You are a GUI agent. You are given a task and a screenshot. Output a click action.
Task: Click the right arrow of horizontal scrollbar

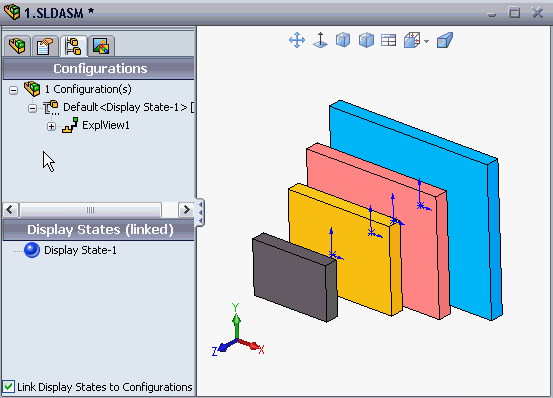(x=186, y=210)
